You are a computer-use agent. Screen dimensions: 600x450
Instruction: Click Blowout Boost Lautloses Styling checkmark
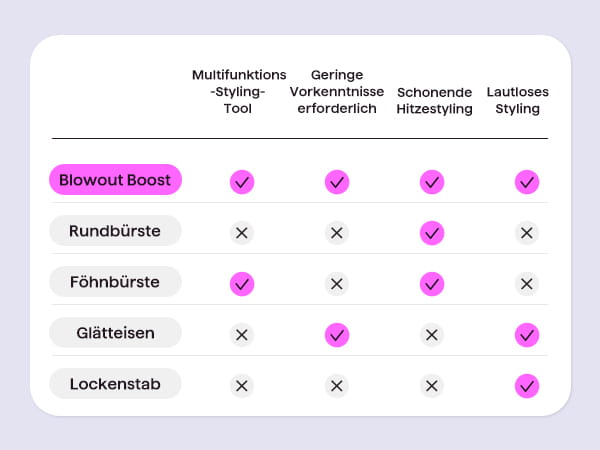pyautogui.click(x=527, y=182)
